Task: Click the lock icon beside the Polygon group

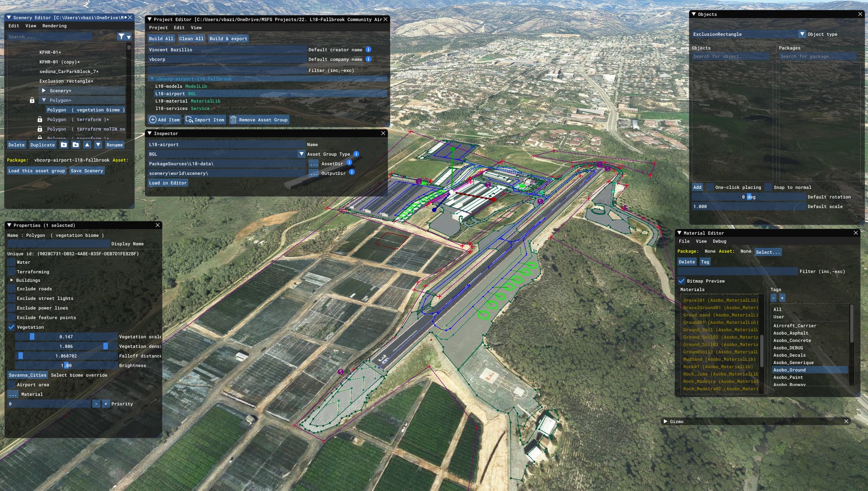Action: click(x=32, y=100)
